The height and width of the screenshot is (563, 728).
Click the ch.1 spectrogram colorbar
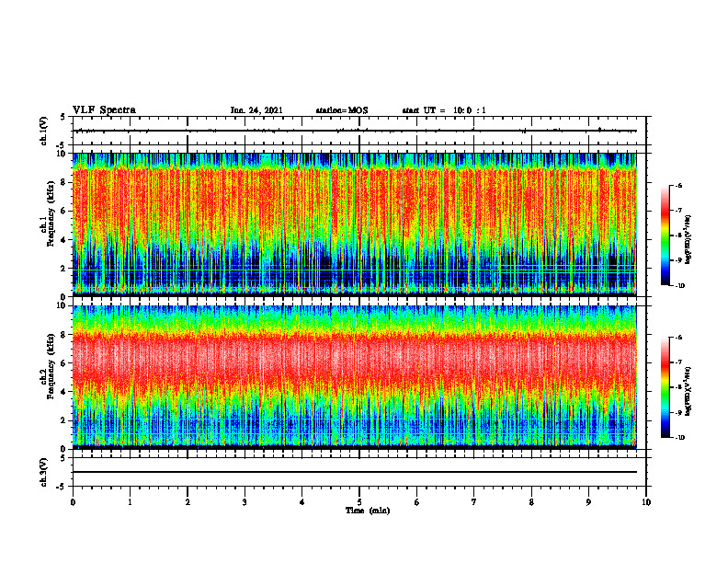pyautogui.click(x=665, y=236)
